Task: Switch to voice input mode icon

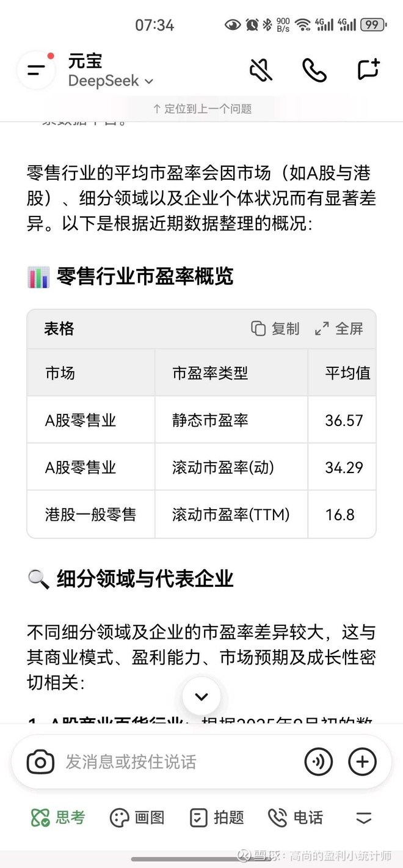Action: (x=318, y=762)
